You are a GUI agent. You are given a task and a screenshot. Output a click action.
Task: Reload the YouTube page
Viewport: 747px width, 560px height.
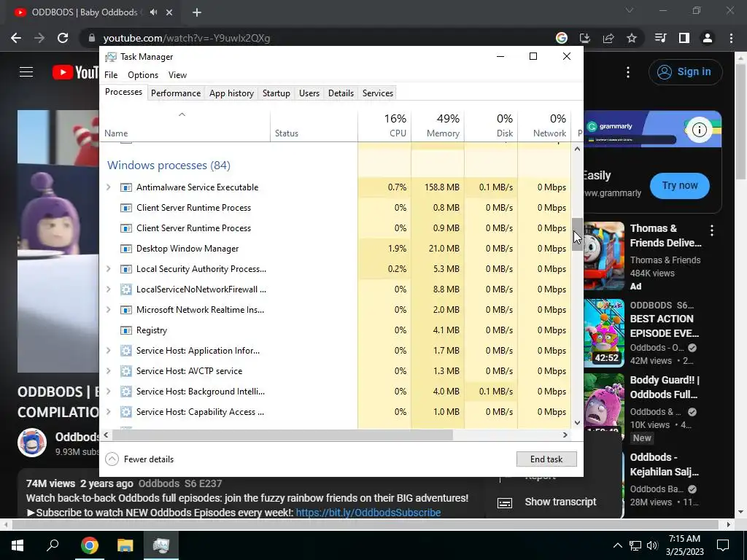[63, 38]
